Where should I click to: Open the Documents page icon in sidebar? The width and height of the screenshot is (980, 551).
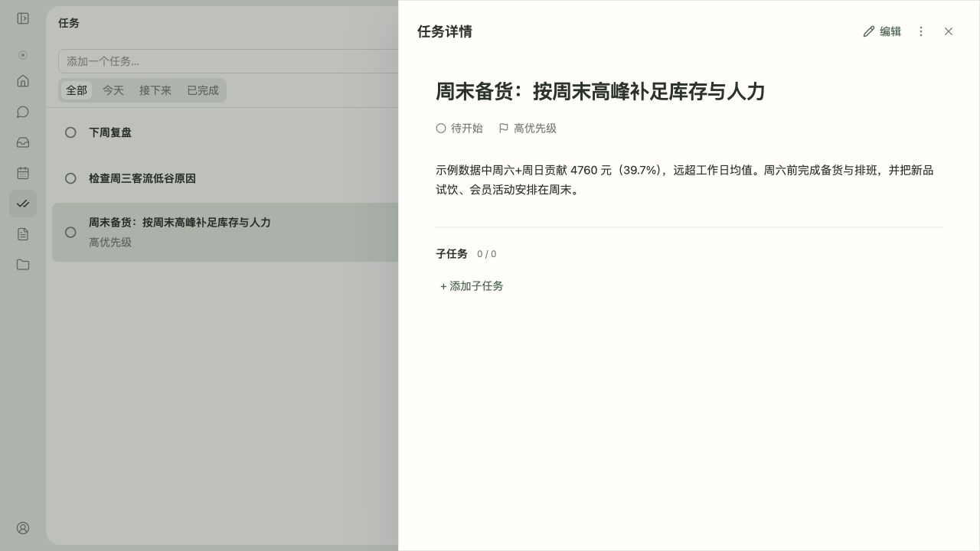(x=23, y=234)
